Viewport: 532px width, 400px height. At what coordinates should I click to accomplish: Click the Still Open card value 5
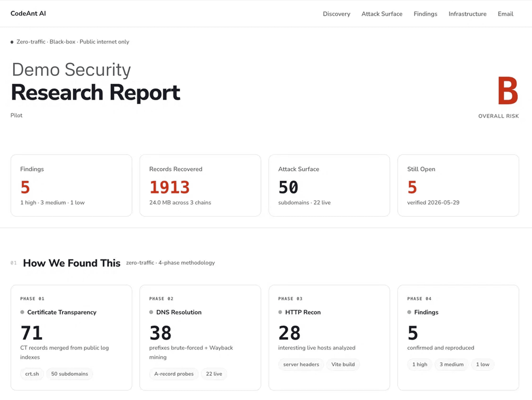[x=412, y=187]
